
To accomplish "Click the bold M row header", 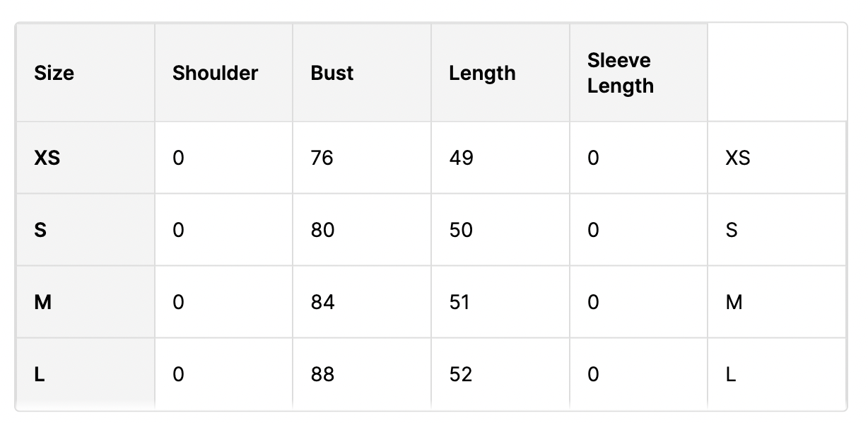I will click(42, 302).
